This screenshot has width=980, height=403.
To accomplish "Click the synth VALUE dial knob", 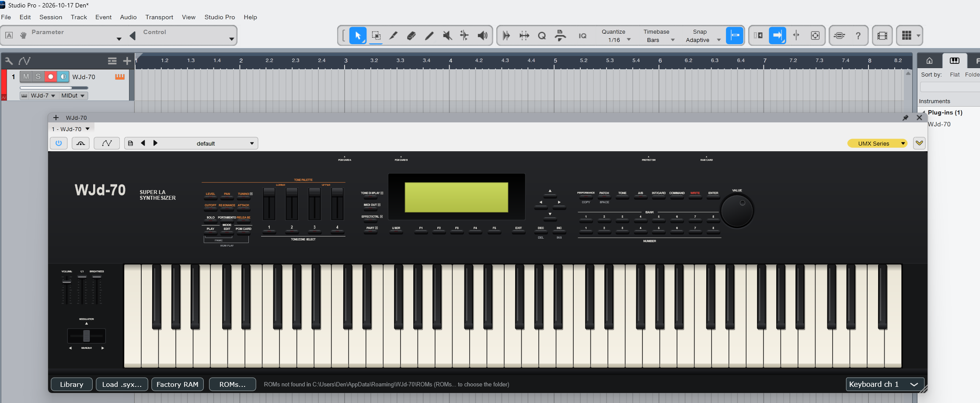I will tap(737, 211).
